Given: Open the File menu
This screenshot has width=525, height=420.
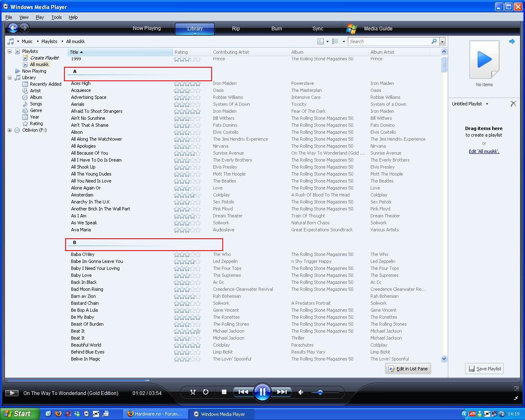Looking at the screenshot, I should (x=9, y=17).
